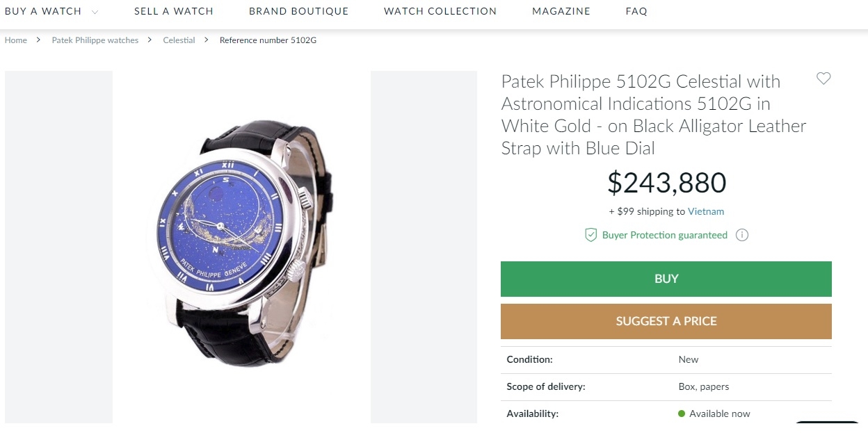
Task: Select BRAND BOUTIQUE in the navigation bar
Action: 298,11
